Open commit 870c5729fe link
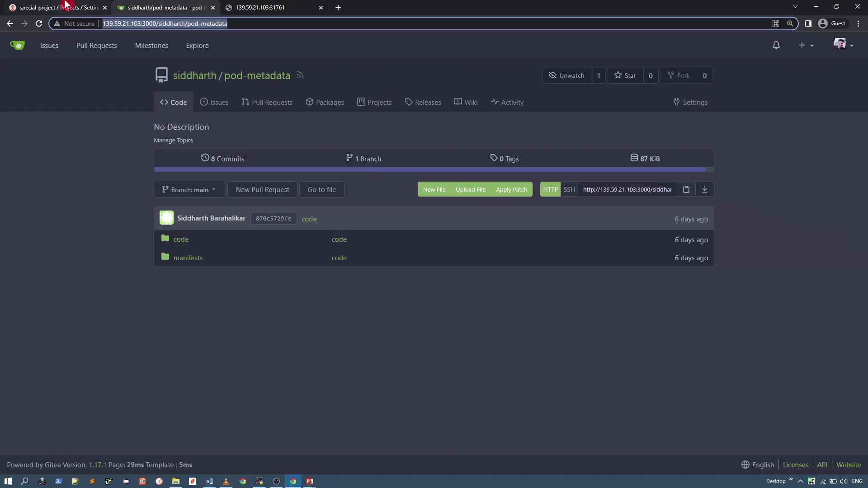The width and height of the screenshot is (868, 488). (x=274, y=219)
